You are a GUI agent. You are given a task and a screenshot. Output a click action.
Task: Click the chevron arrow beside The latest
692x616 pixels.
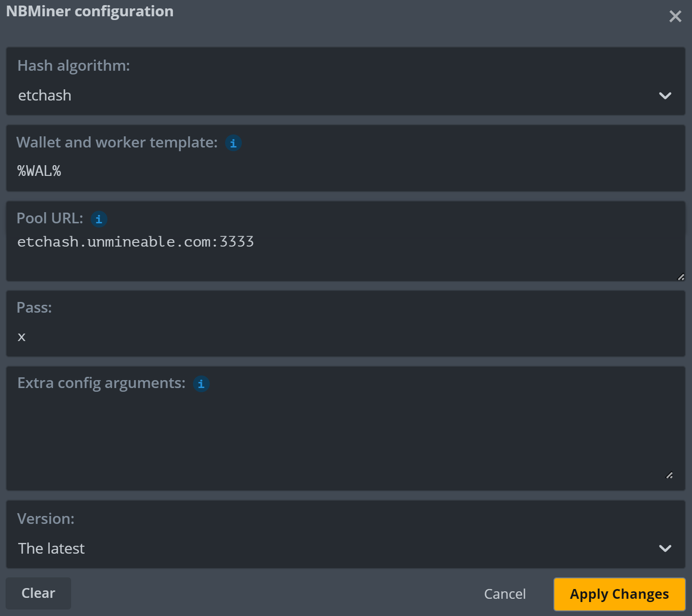(x=665, y=549)
